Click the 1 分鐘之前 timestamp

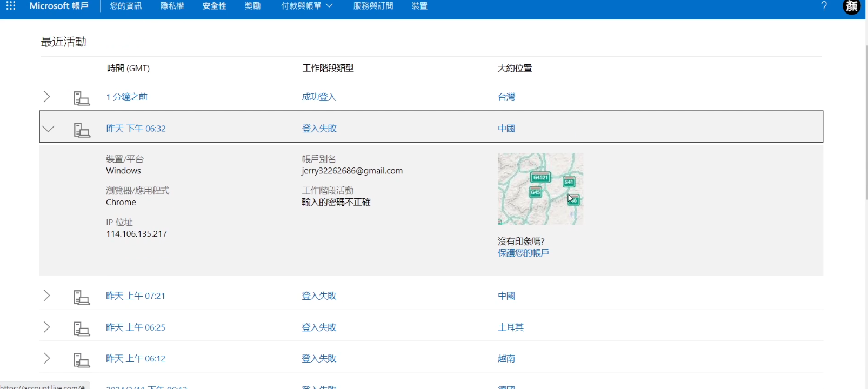point(126,97)
